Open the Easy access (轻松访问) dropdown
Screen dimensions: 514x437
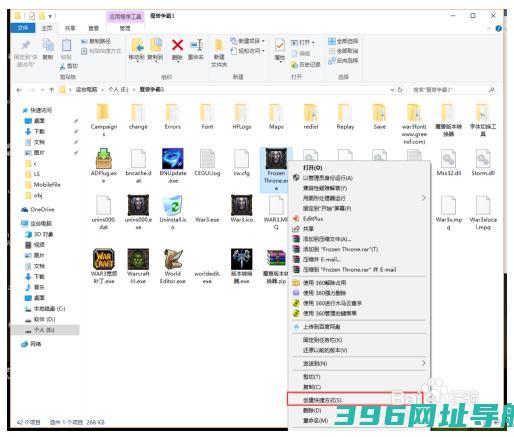(x=247, y=51)
